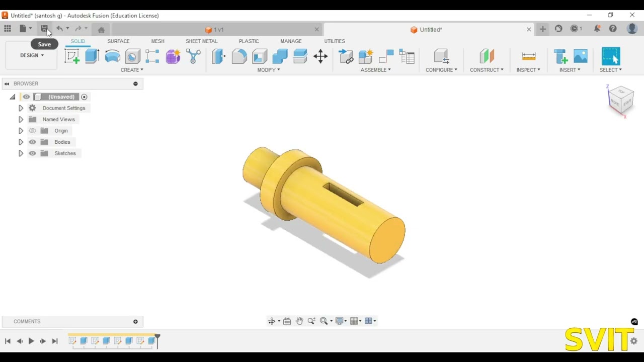Expand the Document Settings node

click(21, 108)
